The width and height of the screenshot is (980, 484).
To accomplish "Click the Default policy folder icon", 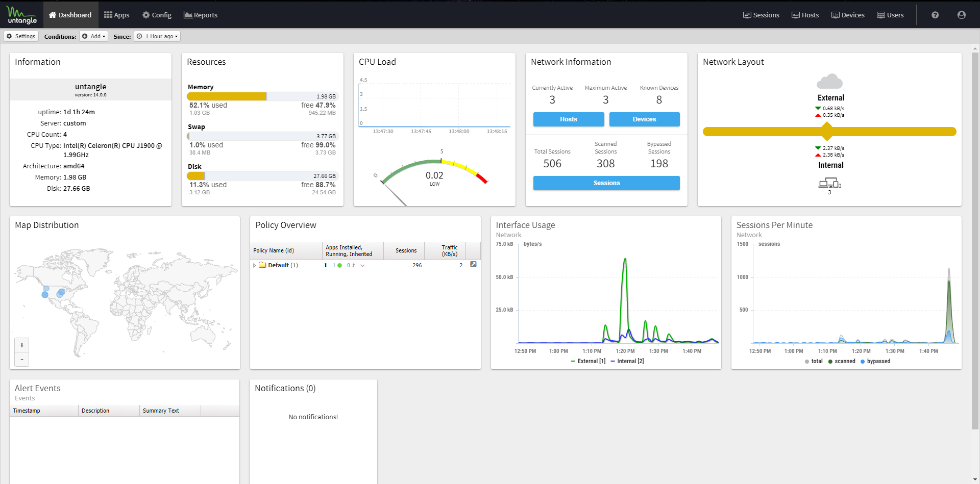I will (262, 265).
